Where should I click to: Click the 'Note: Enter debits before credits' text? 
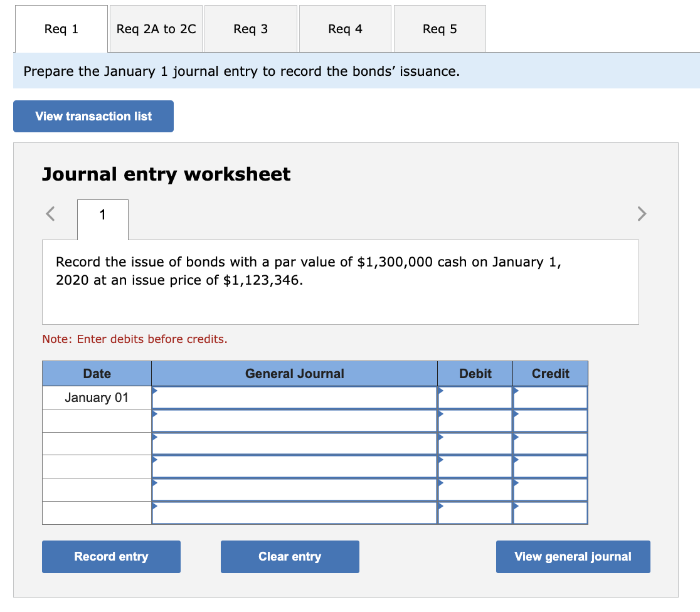(x=135, y=339)
